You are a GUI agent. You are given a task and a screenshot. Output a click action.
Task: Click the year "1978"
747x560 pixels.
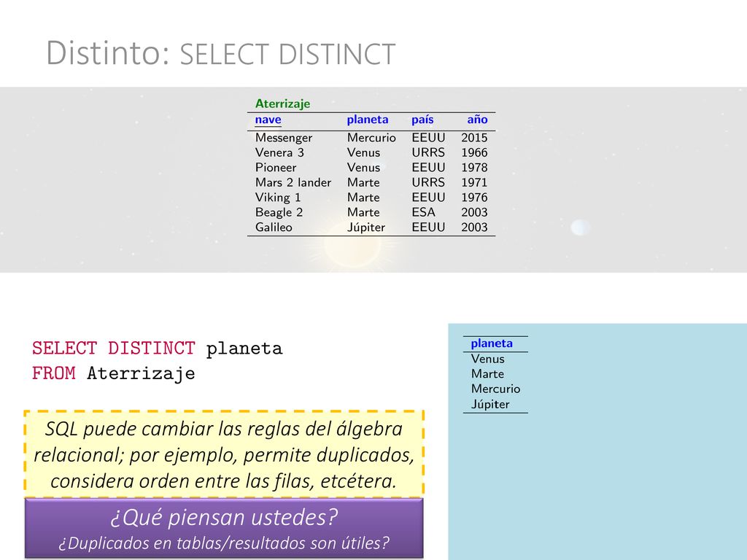click(x=474, y=168)
